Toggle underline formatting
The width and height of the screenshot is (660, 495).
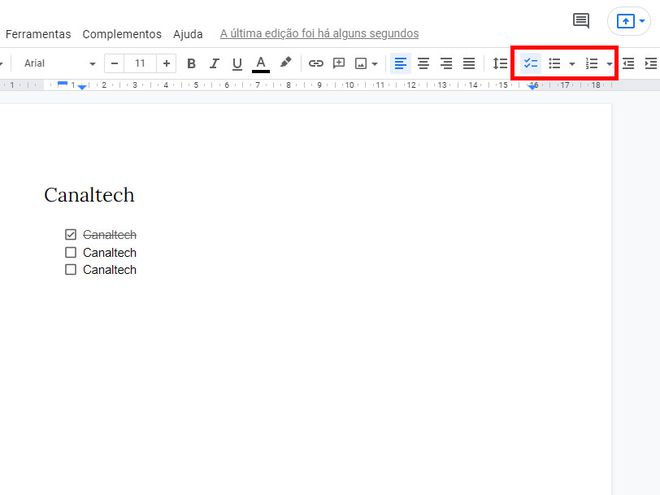[237, 64]
